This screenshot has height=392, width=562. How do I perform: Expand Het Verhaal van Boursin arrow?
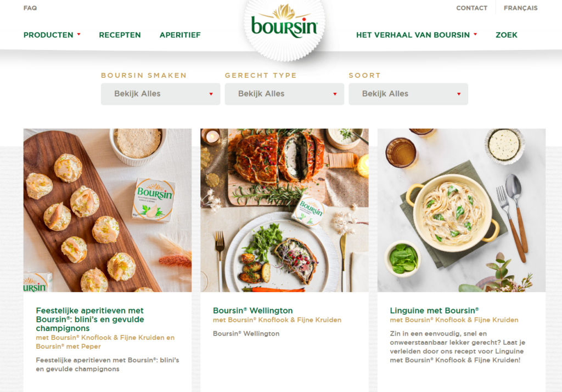[x=475, y=35]
